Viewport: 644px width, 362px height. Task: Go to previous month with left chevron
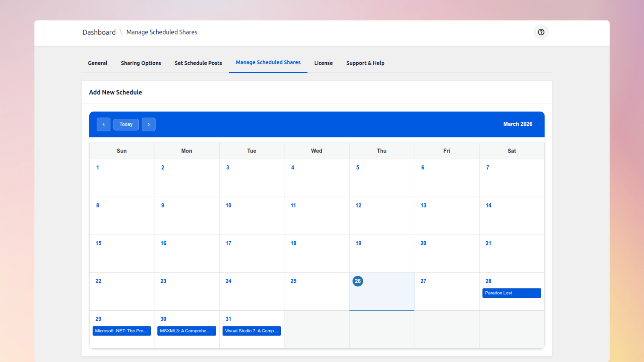(104, 124)
